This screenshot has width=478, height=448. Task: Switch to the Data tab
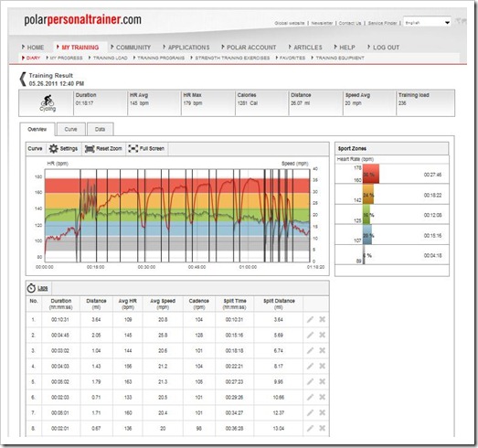pos(100,129)
